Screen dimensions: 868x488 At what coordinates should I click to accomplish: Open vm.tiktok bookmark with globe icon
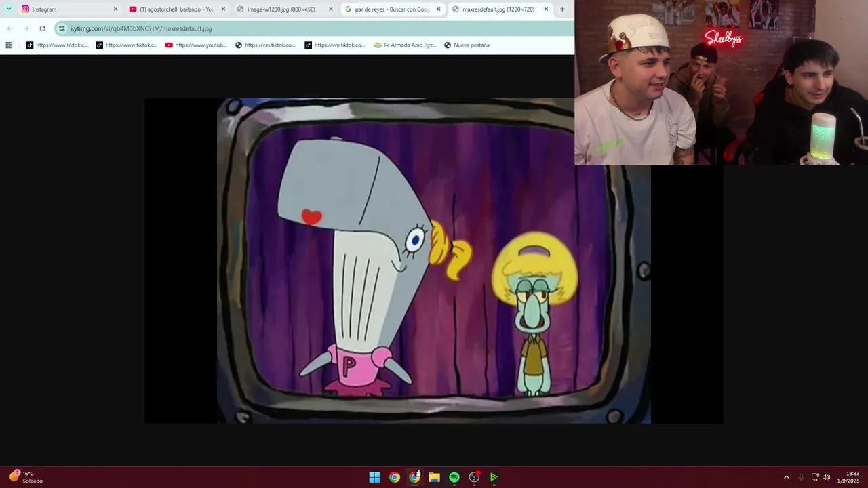[x=265, y=45]
